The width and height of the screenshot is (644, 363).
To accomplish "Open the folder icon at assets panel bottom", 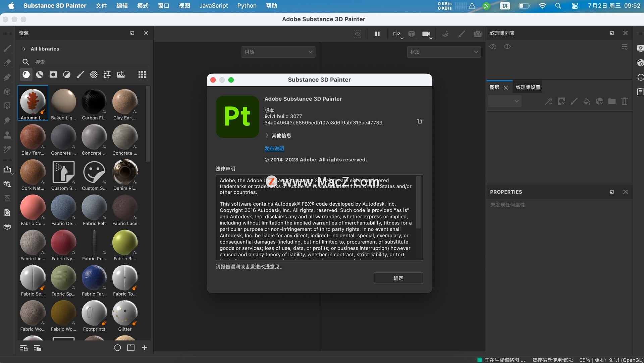I will (x=131, y=348).
